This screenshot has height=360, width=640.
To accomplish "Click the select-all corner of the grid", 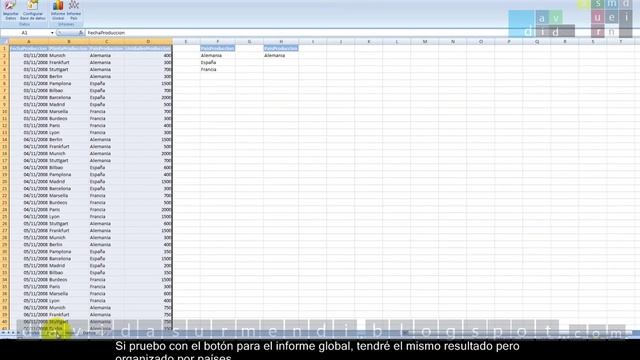I will click(4, 41).
